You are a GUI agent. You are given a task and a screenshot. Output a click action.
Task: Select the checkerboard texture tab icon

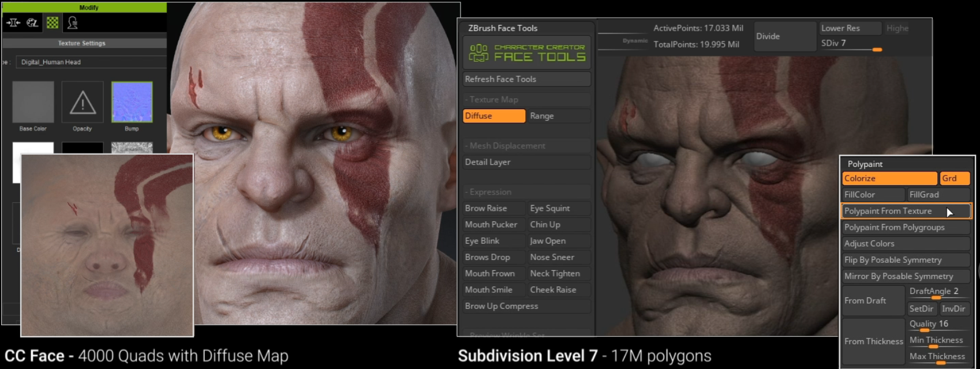(53, 23)
